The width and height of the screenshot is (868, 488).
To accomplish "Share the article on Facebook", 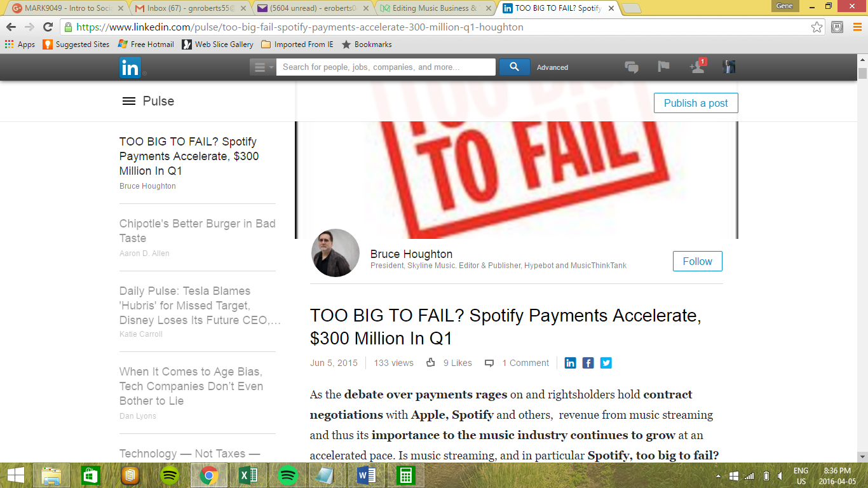I will [588, 363].
